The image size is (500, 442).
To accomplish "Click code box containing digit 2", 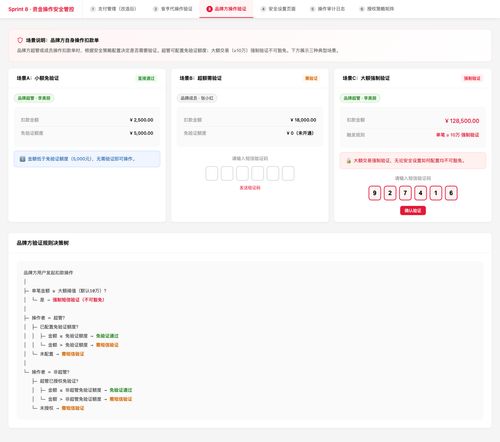I will (x=390, y=193).
